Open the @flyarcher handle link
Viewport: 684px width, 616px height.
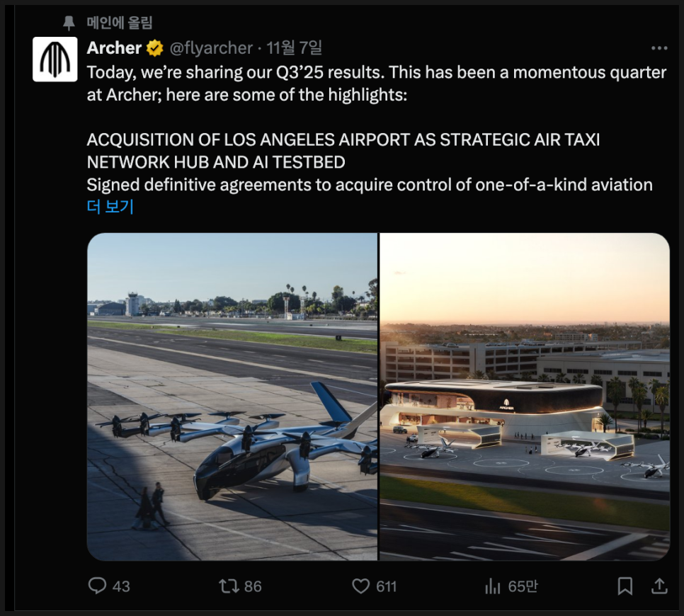pos(211,48)
